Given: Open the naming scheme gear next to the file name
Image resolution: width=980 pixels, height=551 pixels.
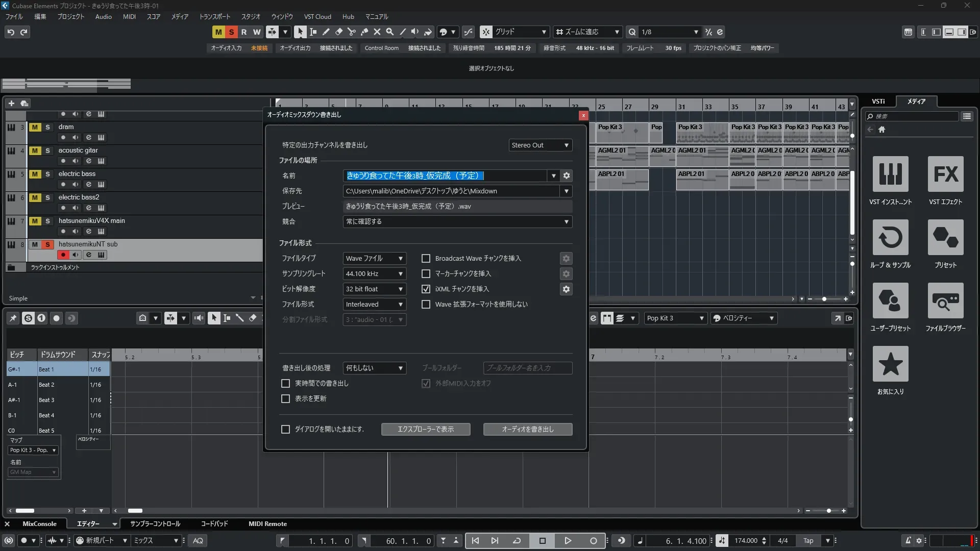Looking at the screenshot, I should [566, 176].
